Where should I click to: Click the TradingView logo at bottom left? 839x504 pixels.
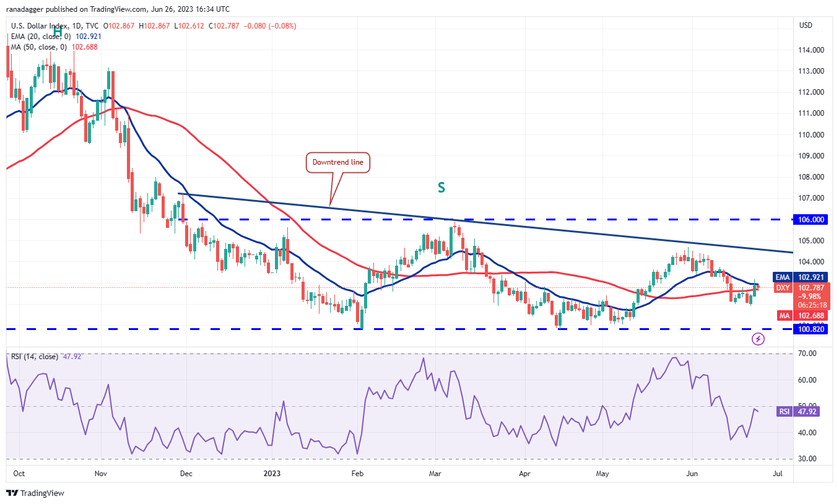pyautogui.click(x=35, y=493)
